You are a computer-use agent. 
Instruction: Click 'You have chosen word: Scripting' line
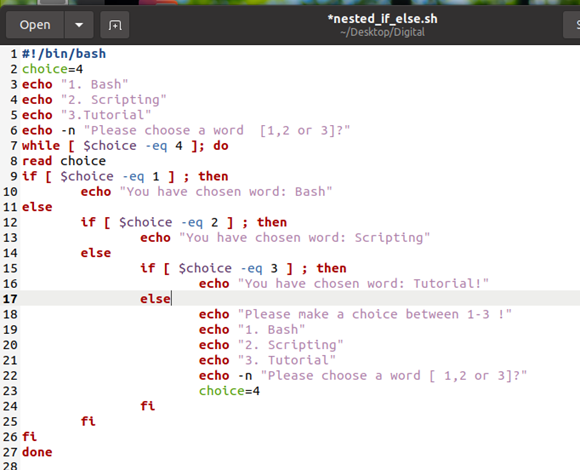(x=285, y=237)
